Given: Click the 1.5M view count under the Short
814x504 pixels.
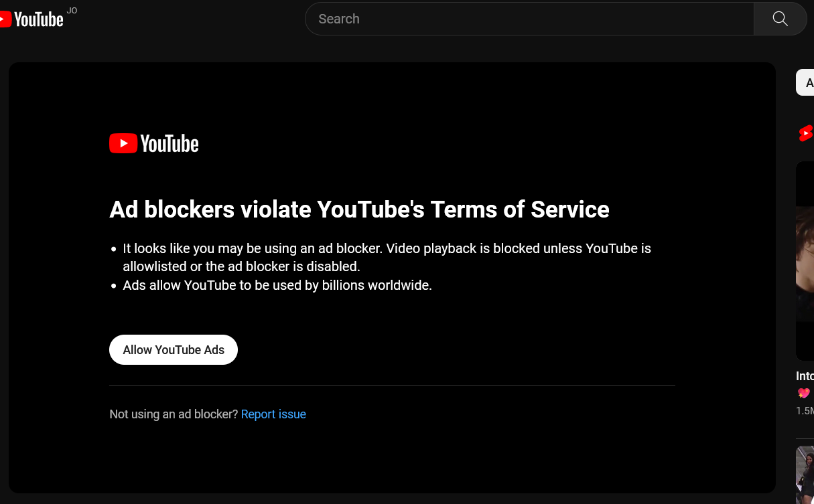Looking at the screenshot, I should coord(805,410).
